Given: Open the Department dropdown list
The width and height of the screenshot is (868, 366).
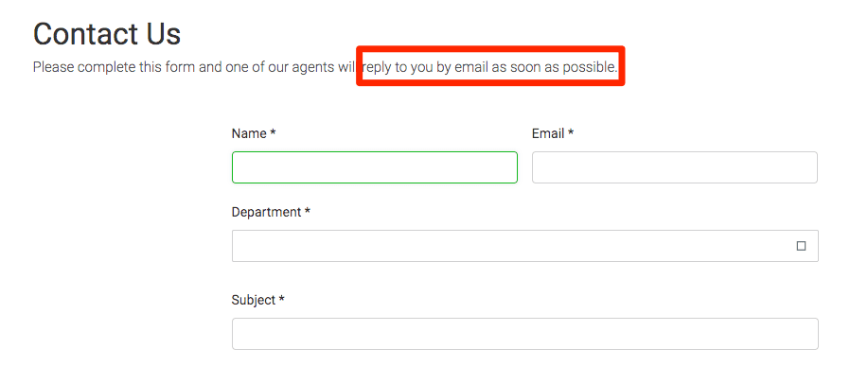Looking at the screenshot, I should [x=524, y=246].
